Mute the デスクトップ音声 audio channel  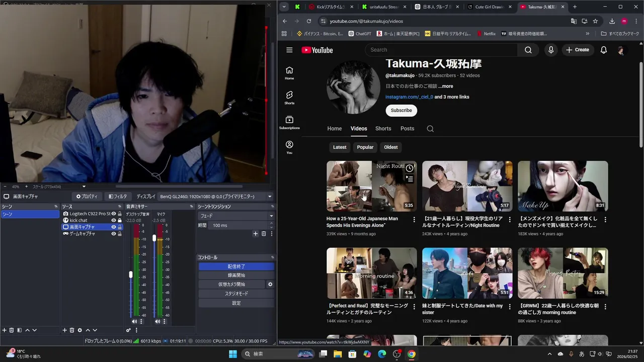click(x=134, y=321)
